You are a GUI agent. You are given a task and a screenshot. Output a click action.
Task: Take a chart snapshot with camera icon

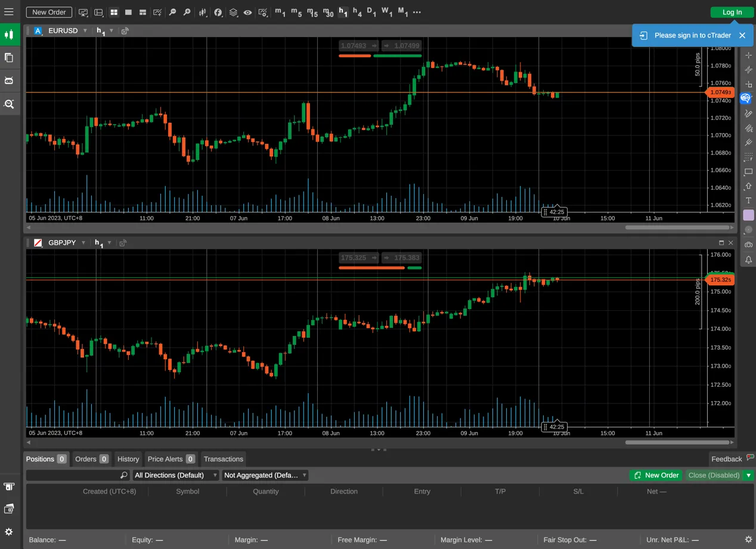[749, 245]
